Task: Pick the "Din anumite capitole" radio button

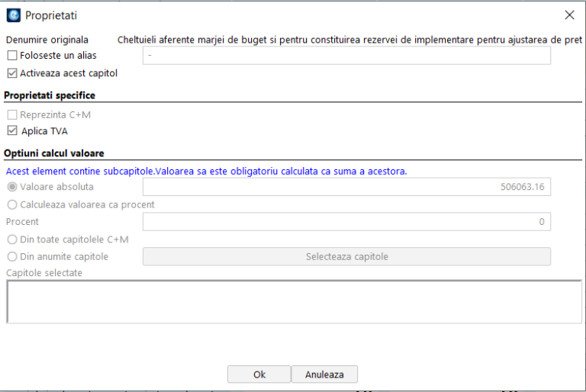Action: pyautogui.click(x=12, y=257)
